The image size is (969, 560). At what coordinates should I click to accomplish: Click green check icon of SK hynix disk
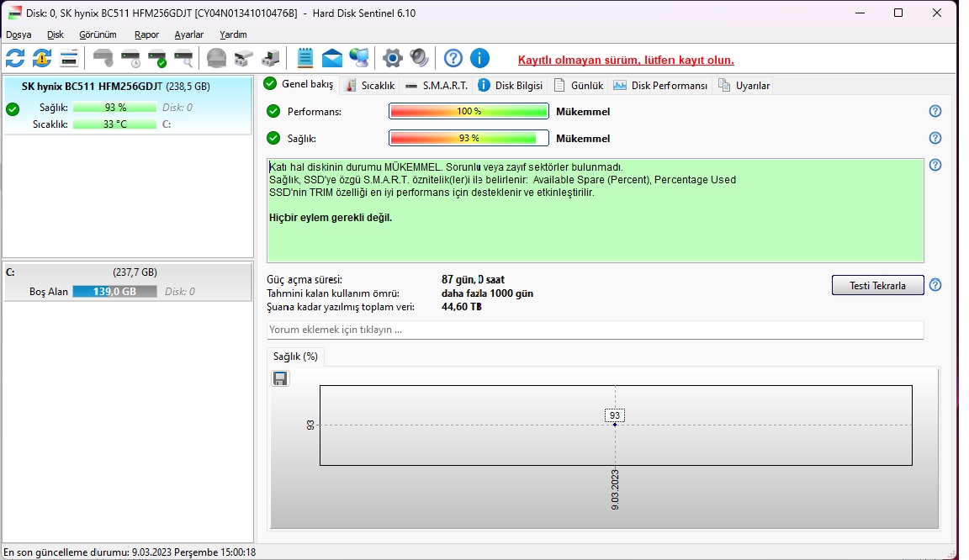(x=13, y=109)
